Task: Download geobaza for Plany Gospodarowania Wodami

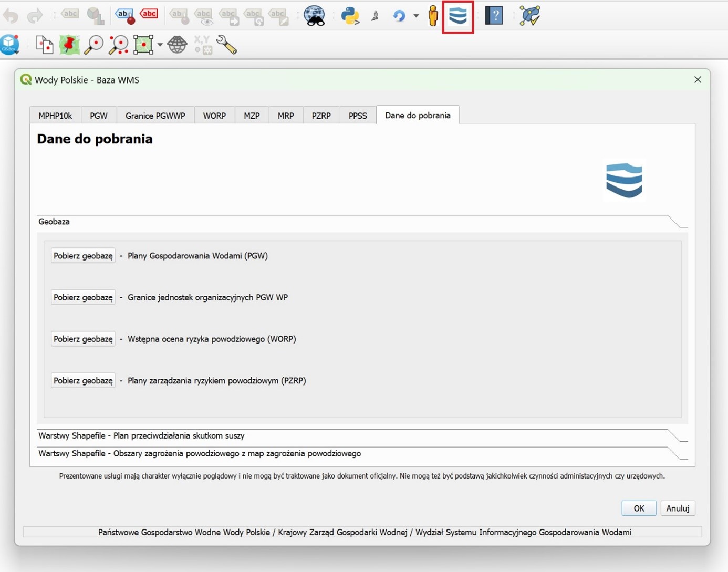Action: pyautogui.click(x=83, y=256)
